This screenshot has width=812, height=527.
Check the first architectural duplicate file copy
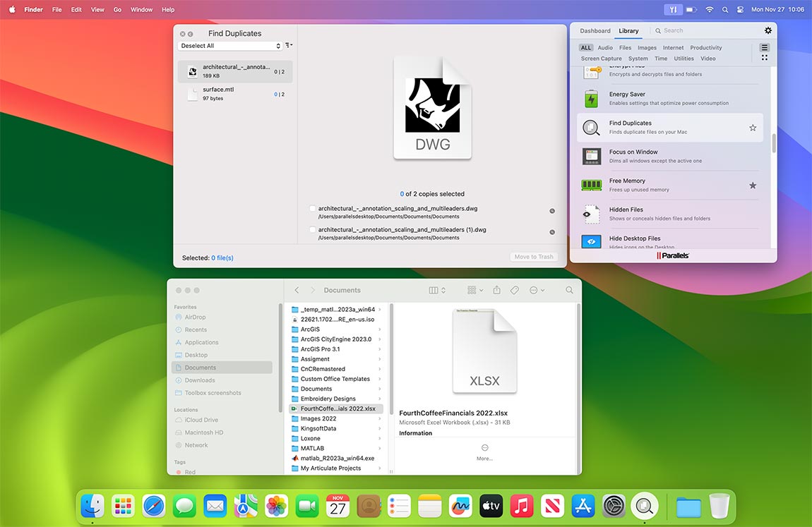pyautogui.click(x=312, y=209)
